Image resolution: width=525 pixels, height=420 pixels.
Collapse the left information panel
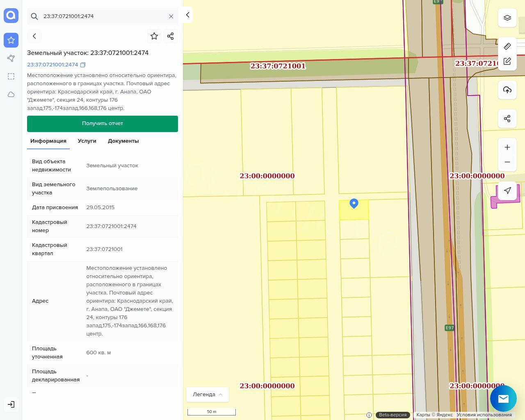click(187, 15)
